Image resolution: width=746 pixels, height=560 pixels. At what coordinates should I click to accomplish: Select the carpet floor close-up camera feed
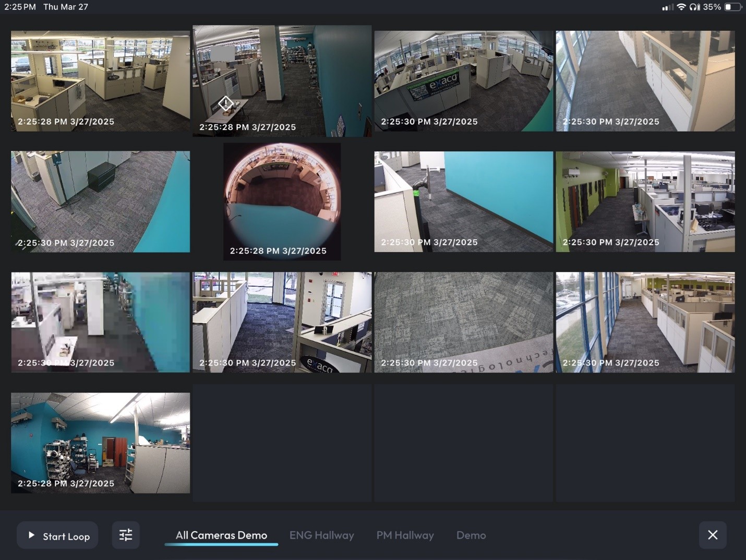coord(463,322)
